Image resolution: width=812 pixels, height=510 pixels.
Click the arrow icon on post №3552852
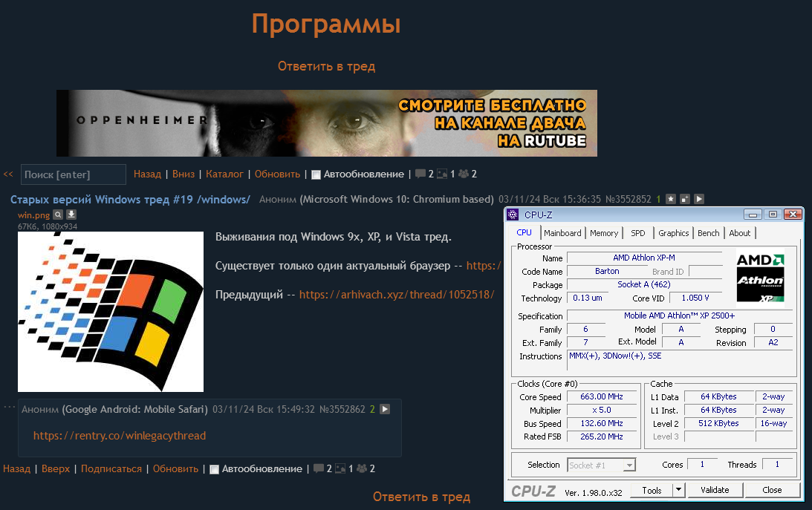click(699, 199)
